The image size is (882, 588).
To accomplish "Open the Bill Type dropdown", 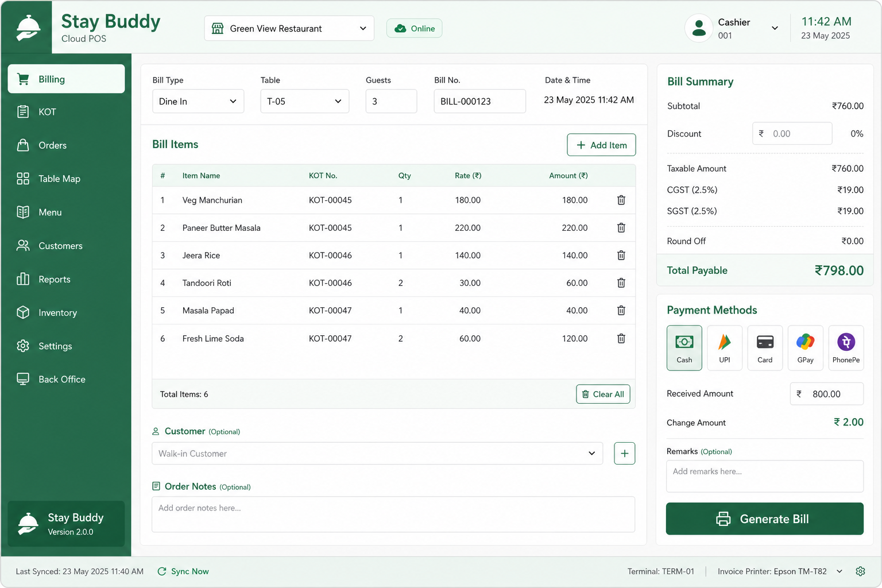I will point(198,101).
